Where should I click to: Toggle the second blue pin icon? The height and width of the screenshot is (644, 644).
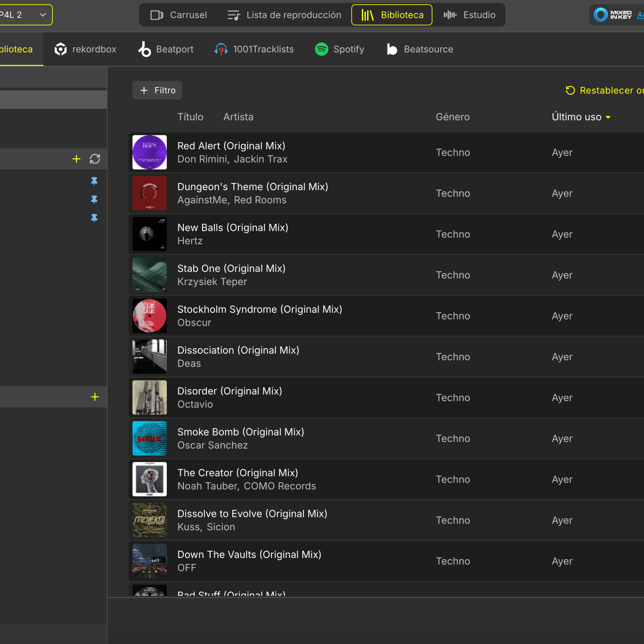click(x=94, y=199)
